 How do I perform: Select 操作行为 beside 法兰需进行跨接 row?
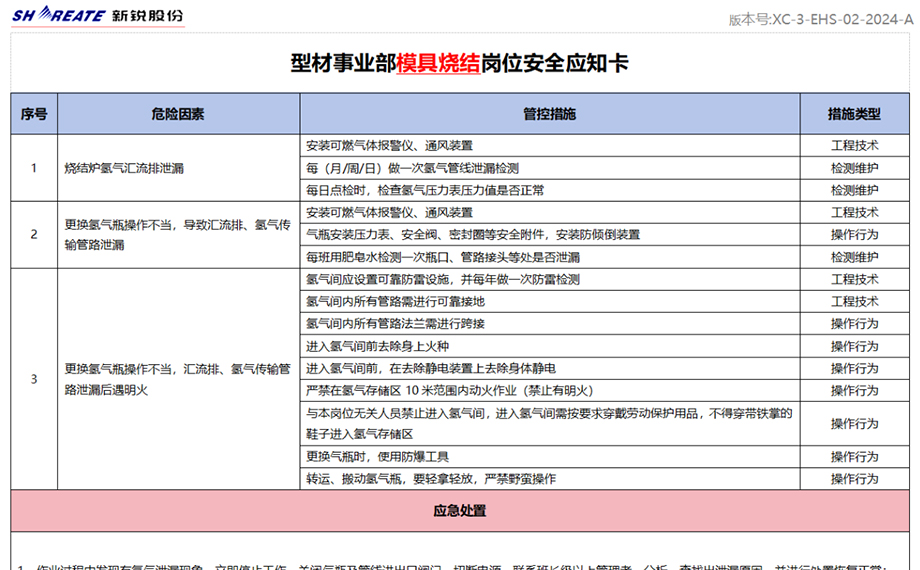pos(854,324)
